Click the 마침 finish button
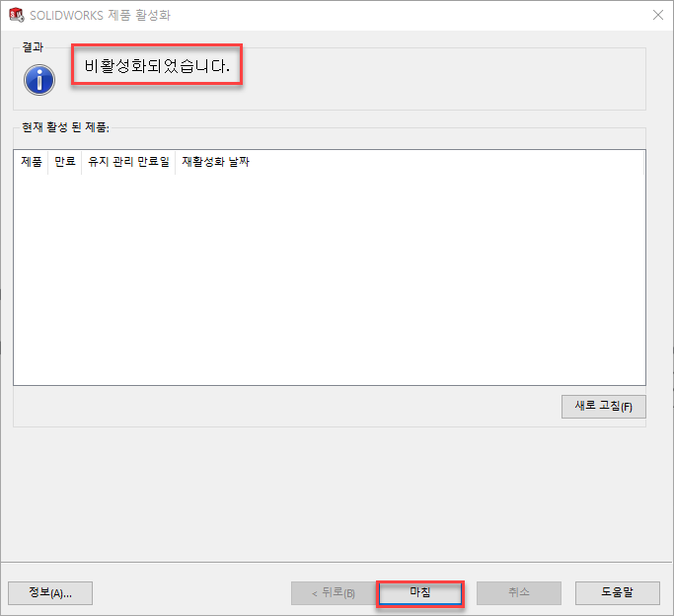 click(420, 593)
